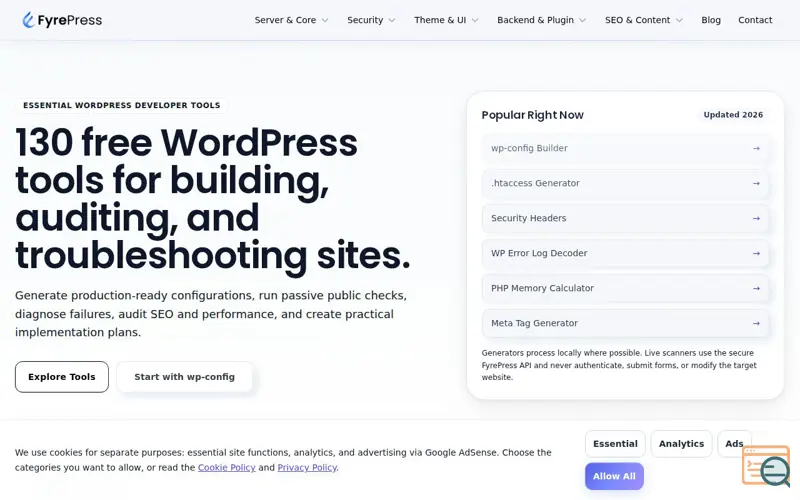
Task: Open the WP Error Log Decoder tool
Action: point(625,253)
